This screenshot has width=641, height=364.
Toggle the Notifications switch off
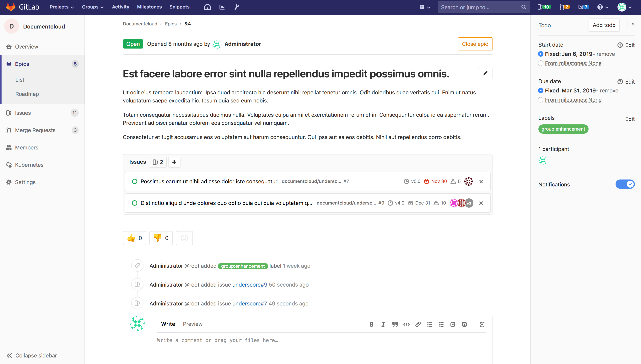pos(625,184)
